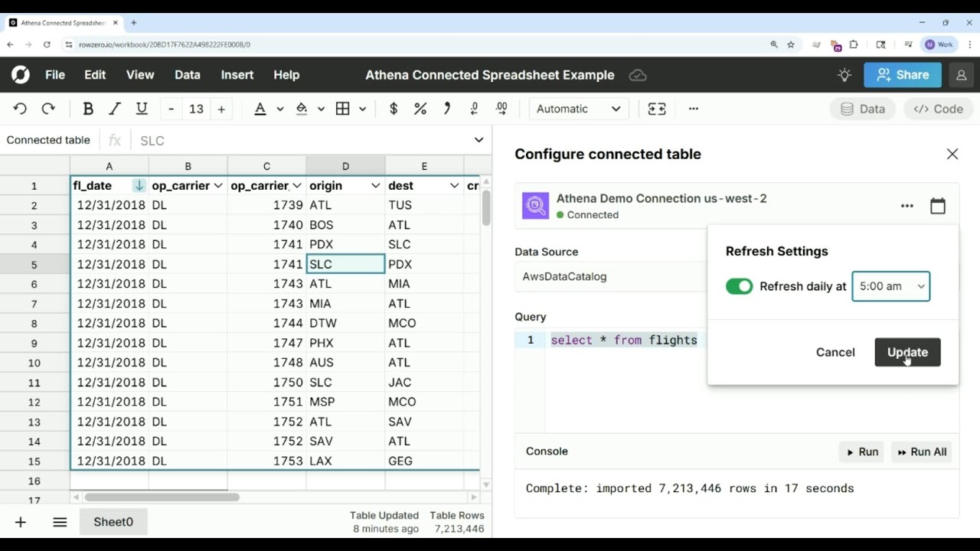Apply currency dollar format
Screen dimensions: 980x551
pos(394,109)
